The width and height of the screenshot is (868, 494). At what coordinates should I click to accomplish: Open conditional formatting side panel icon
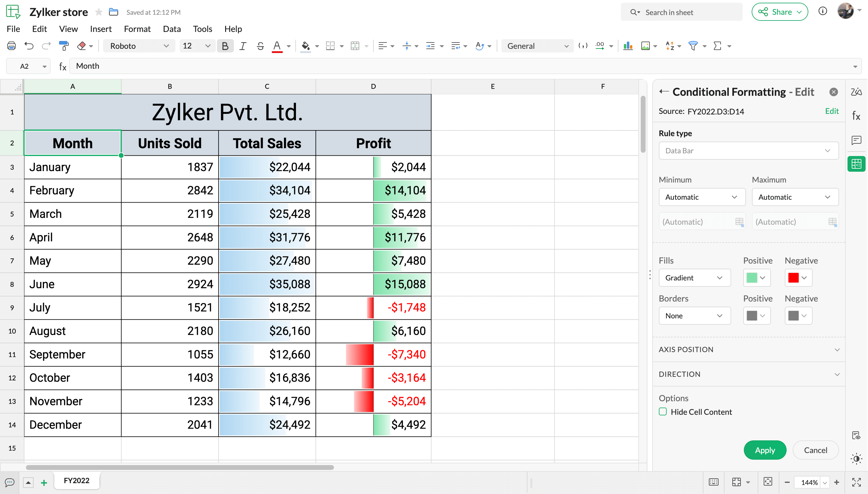click(856, 164)
